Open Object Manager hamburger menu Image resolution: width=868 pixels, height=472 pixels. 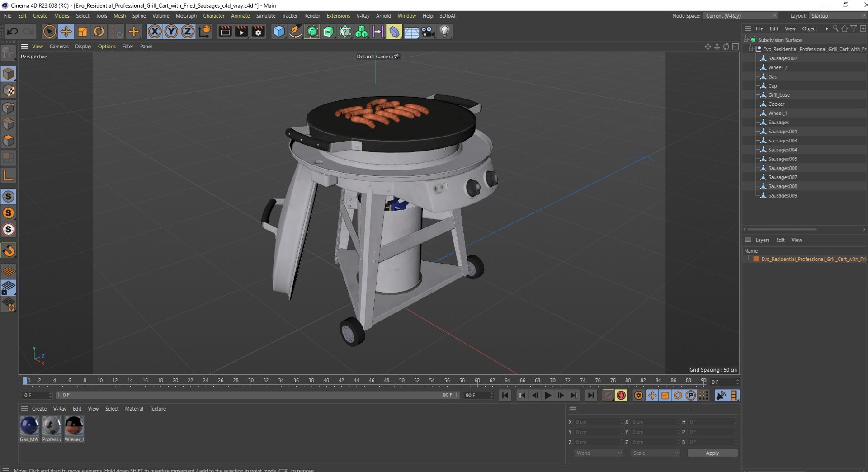pos(748,28)
